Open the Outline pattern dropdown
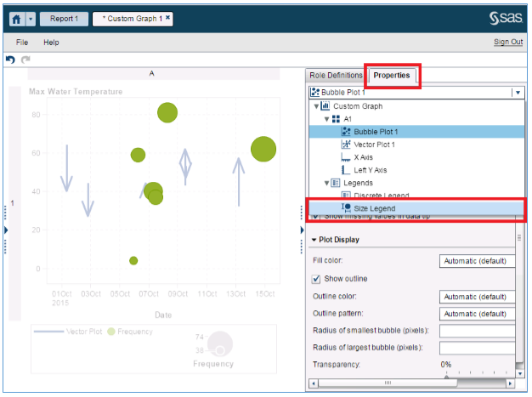This screenshot has height=397, width=532. (x=478, y=314)
